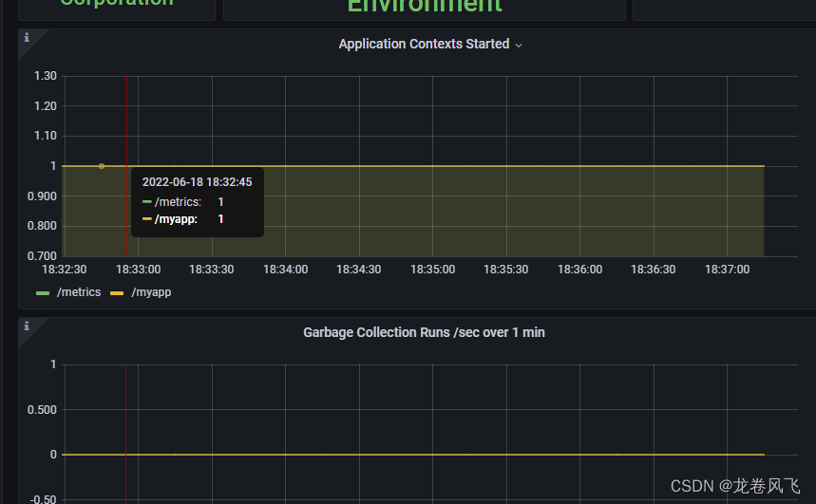Click the 18:35:30 x-axis time label
Image resolution: width=816 pixels, height=504 pixels.
(505, 270)
